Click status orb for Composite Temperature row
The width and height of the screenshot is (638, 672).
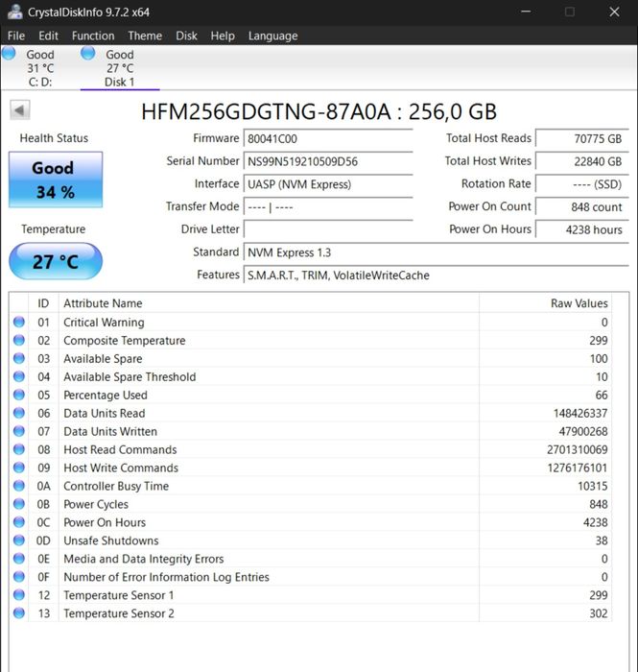pos(19,340)
